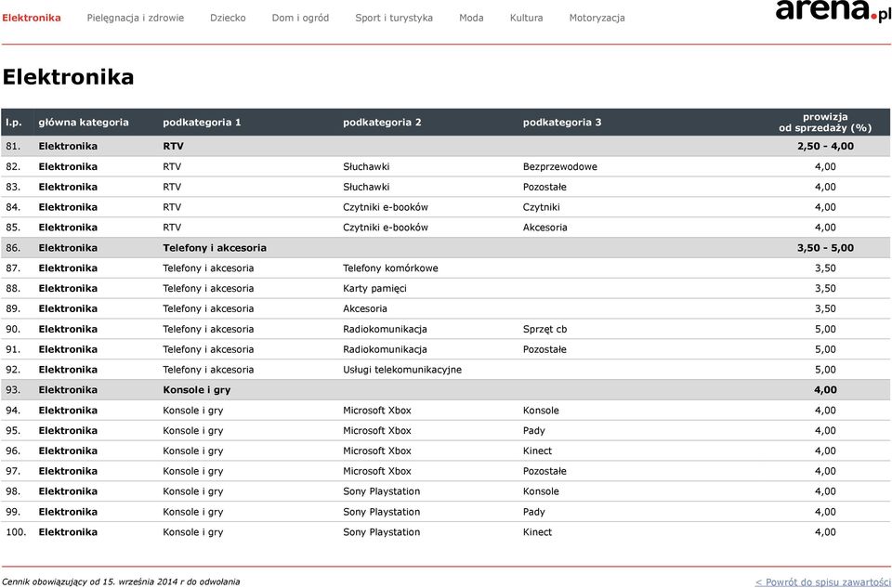This screenshot has width=892, height=588.
Task: Select Pady in row 95
Action: coord(533,430)
